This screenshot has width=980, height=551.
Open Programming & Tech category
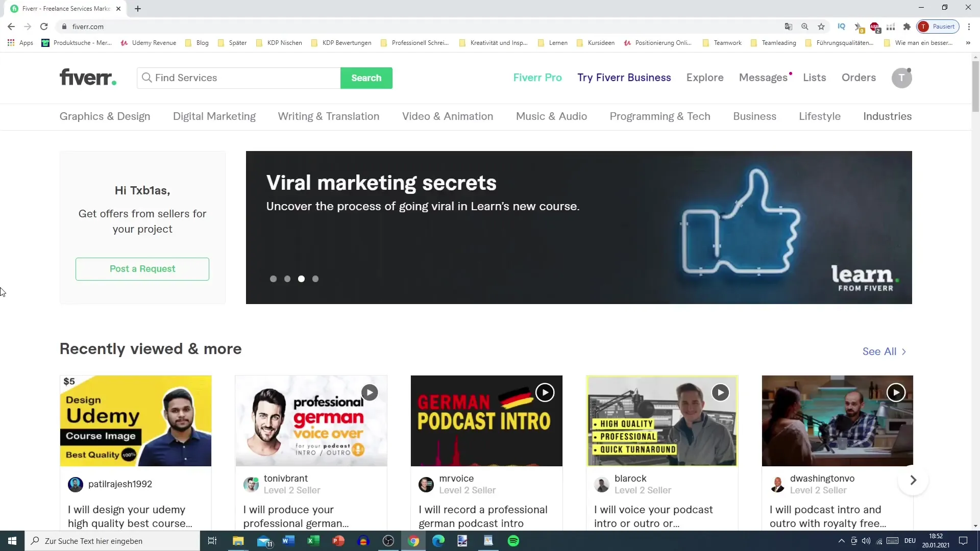tap(660, 116)
